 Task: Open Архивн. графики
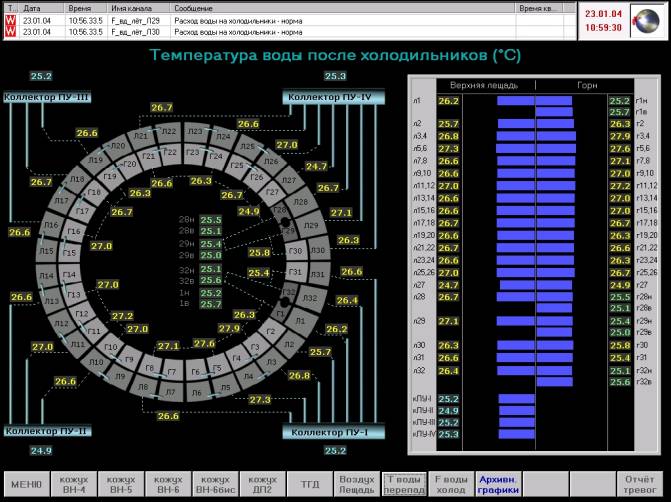pos(499,485)
